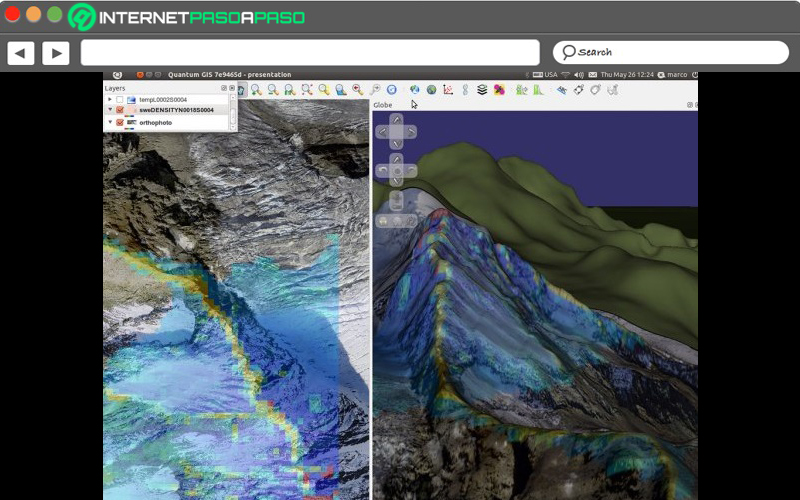Viewport: 800px width, 500px height.
Task: Select the sweDENSITYN0018S0004 layer name
Action: pos(177,110)
